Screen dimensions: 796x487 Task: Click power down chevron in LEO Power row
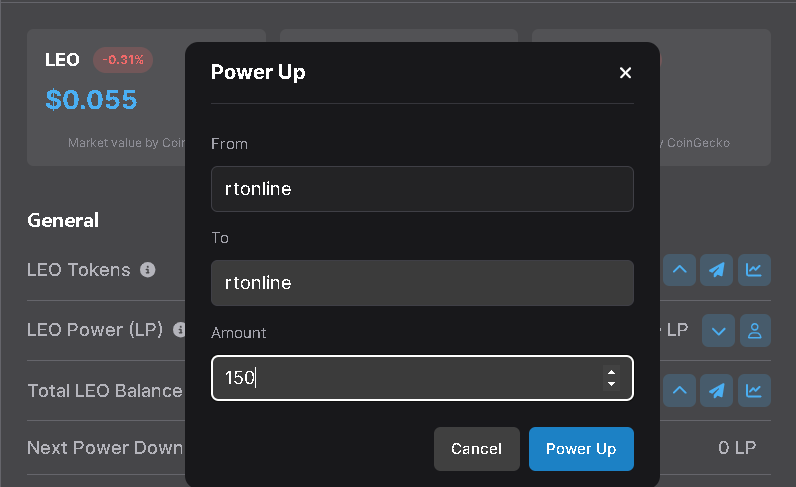(718, 331)
